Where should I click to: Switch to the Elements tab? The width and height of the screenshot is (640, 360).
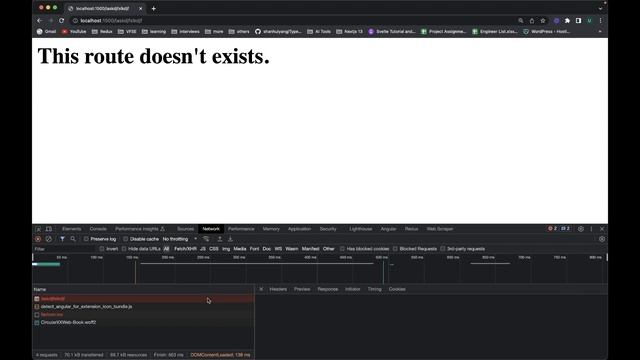coord(71,229)
